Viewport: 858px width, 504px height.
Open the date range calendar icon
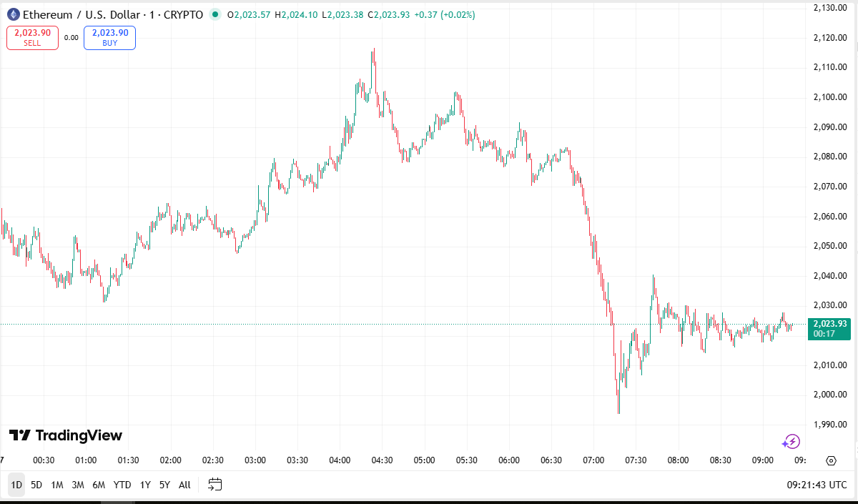(215, 485)
